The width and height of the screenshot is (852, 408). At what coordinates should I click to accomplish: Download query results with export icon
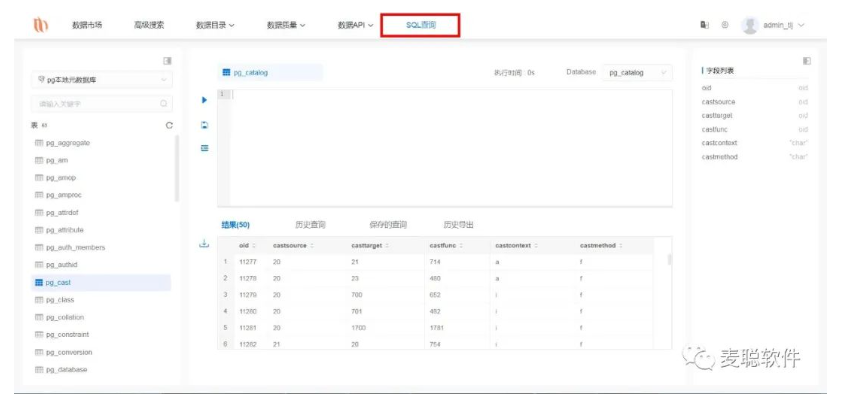point(204,244)
